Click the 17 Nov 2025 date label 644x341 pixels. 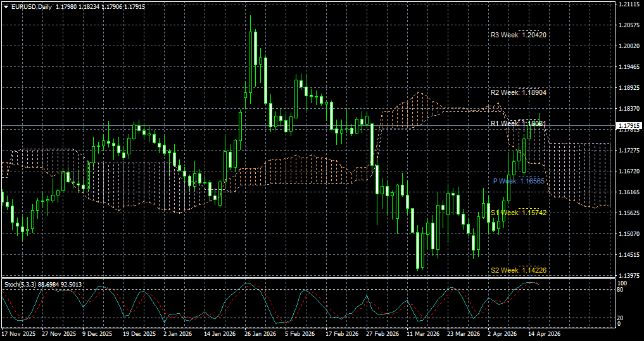point(18,334)
